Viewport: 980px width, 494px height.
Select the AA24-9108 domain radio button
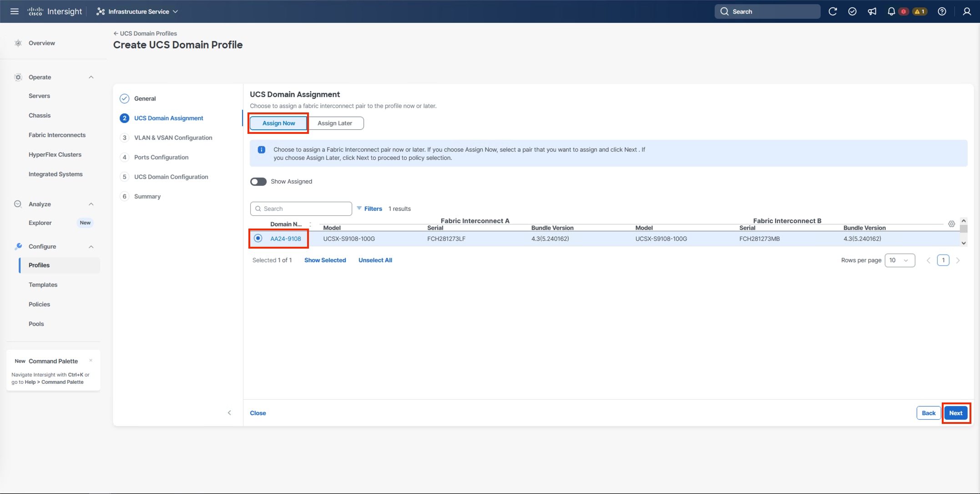tap(258, 239)
